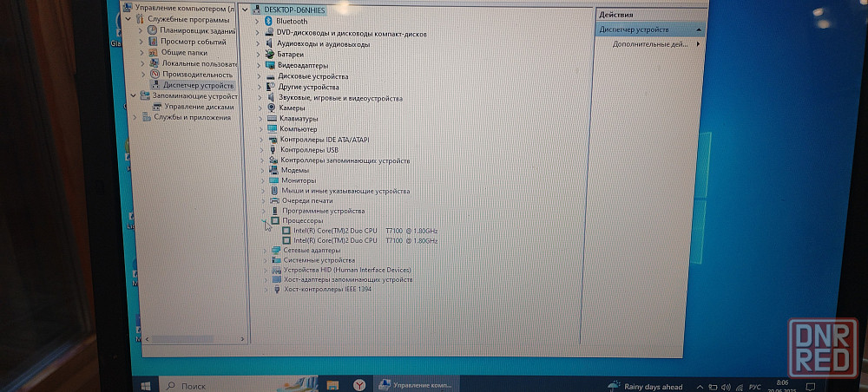The width and height of the screenshot is (868, 392).
Task: Click the Другие устройства unknown device icon
Action: coord(270,87)
